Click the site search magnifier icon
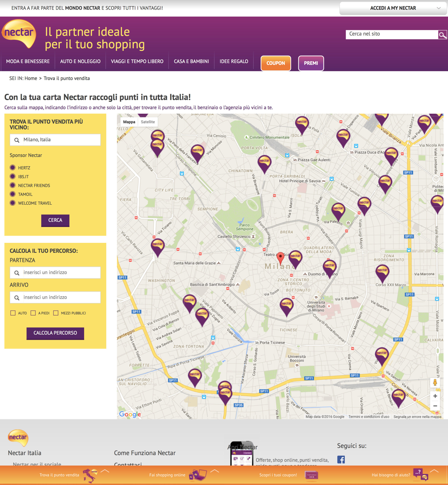 point(442,35)
